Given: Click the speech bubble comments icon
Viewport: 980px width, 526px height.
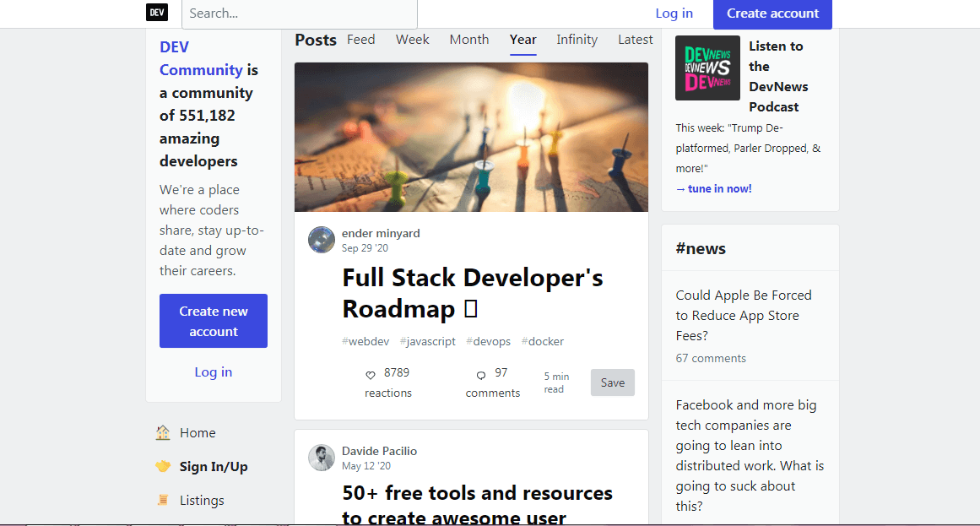Looking at the screenshot, I should [481, 375].
